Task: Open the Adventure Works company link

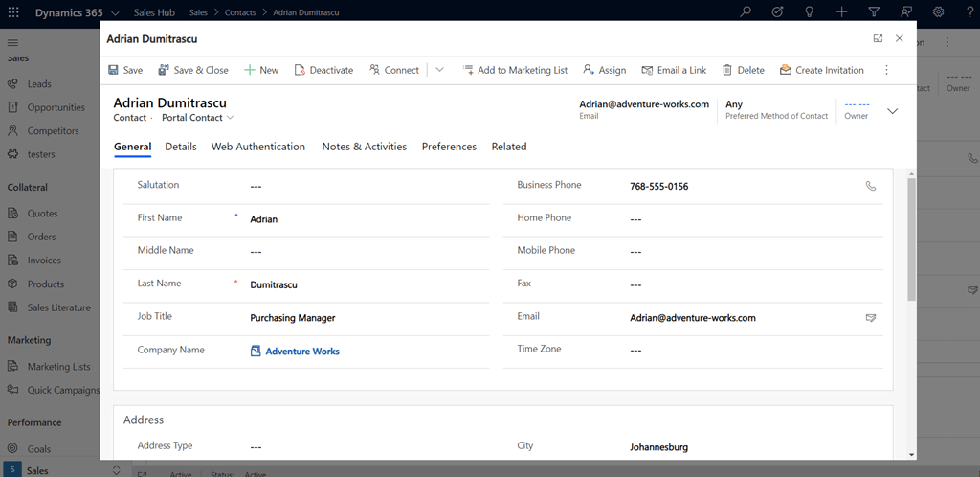Action: point(302,352)
